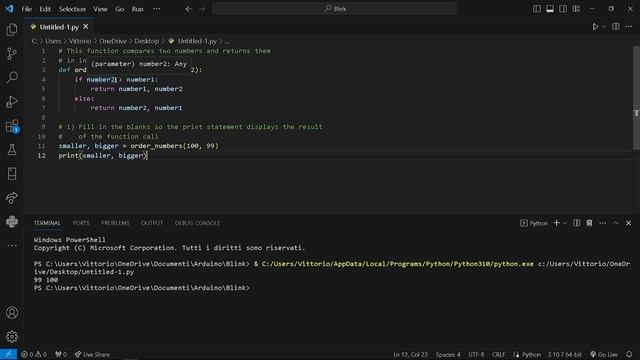Change file encoding UTF-8
Screen dimensions: 640x360
[476, 354]
